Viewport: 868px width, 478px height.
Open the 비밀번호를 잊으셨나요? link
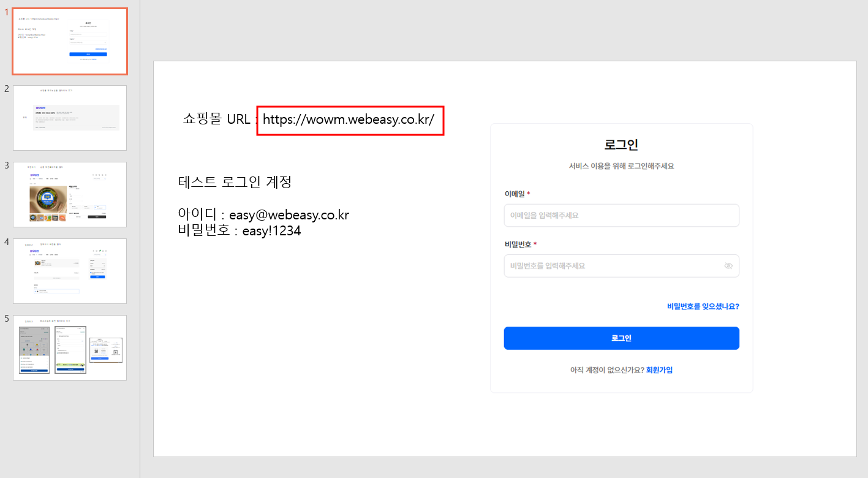click(703, 306)
